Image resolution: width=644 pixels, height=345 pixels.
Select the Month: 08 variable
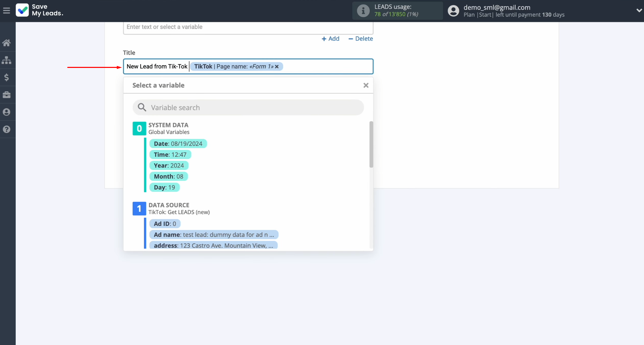coord(169,176)
